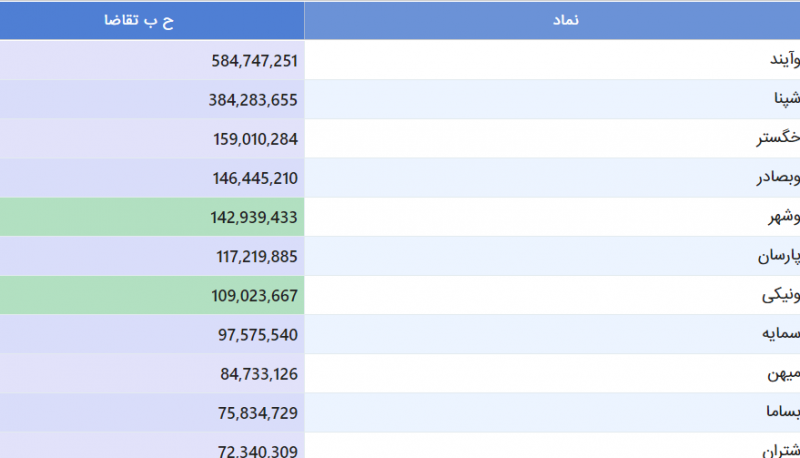This screenshot has height=458, width=800.
Task: Select the value 384,283,655
Action: point(253,100)
